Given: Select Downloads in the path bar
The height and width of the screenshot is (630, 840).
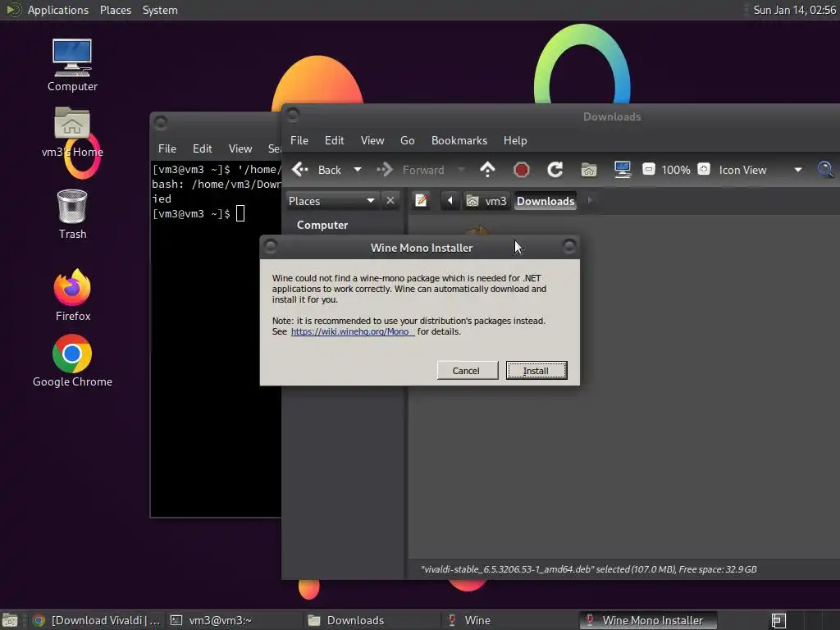Looking at the screenshot, I should (x=546, y=201).
